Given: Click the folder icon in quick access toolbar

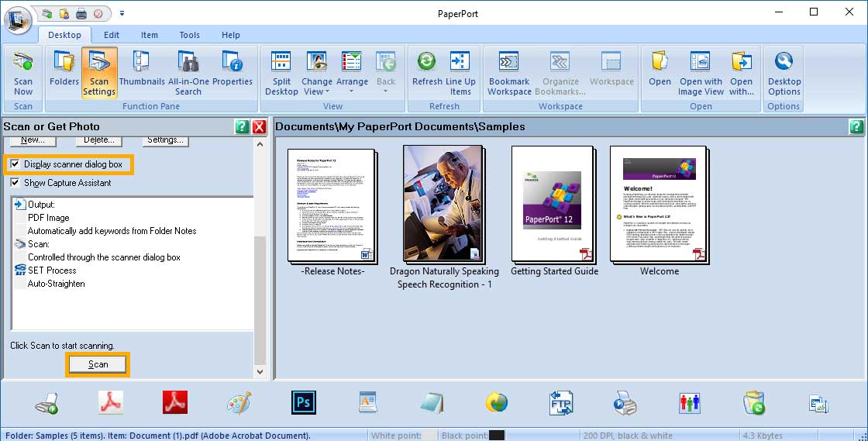Looking at the screenshot, I should pyautogui.click(x=64, y=14).
